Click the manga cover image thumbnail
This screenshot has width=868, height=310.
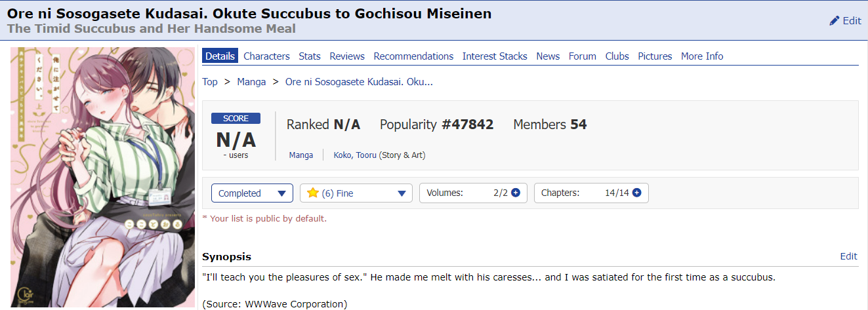(x=102, y=177)
